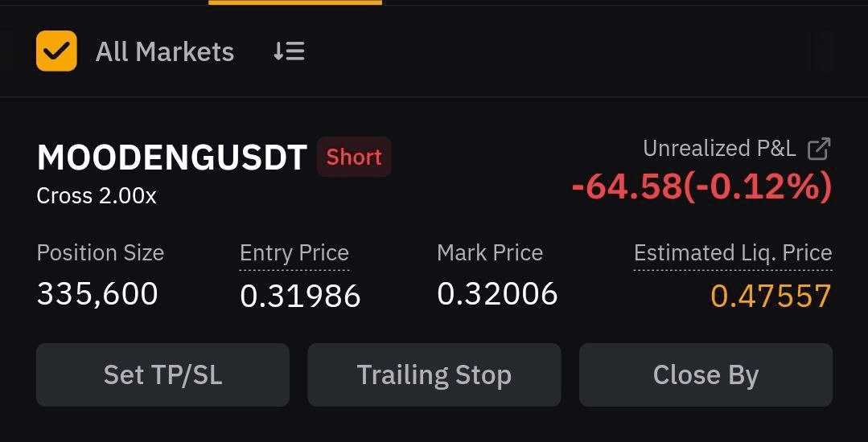Open the sort order list icon
Image resolution: width=868 pixels, height=442 pixels.
(289, 51)
